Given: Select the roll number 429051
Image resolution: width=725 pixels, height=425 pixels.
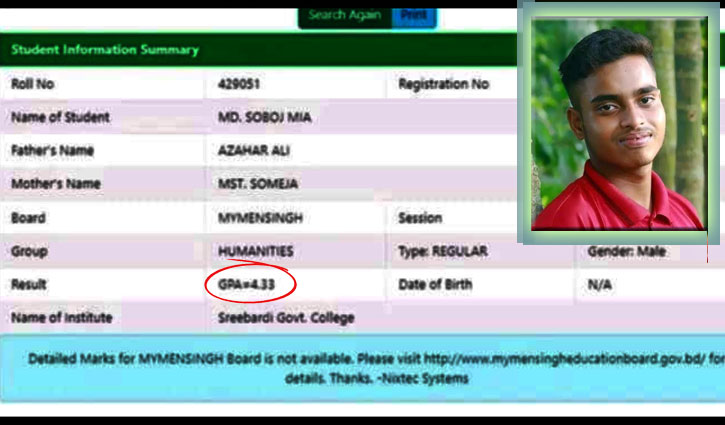Looking at the screenshot, I should click(239, 85).
